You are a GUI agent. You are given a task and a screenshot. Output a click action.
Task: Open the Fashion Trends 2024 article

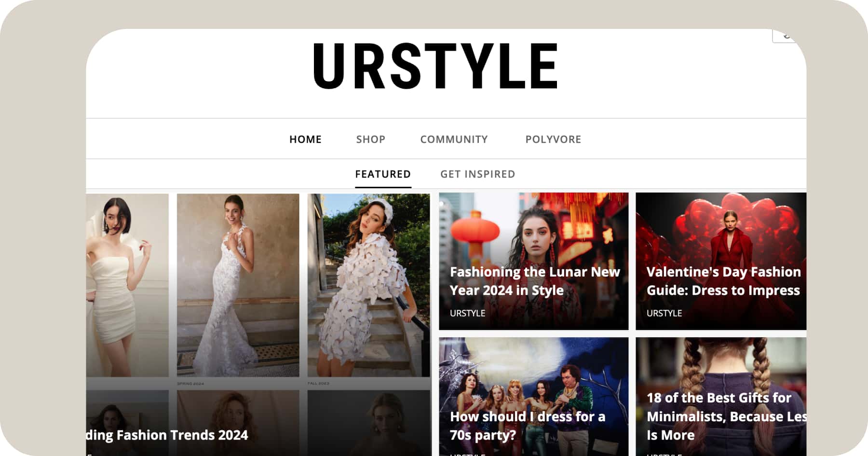click(x=167, y=435)
